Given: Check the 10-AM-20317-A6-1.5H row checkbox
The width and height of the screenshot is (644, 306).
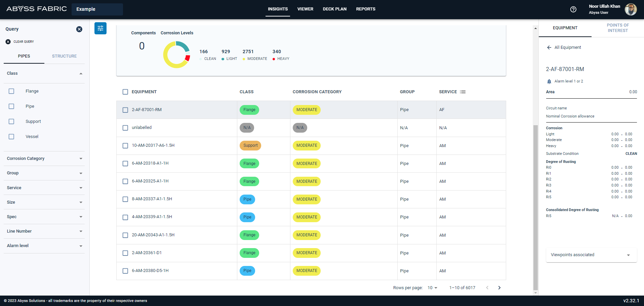Looking at the screenshot, I should 125,146.
